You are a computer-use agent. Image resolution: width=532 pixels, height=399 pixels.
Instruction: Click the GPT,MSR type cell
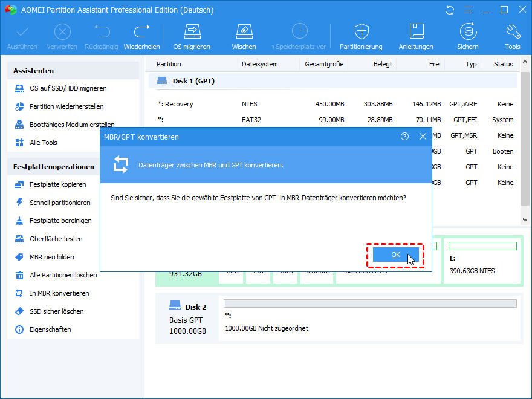[464, 135]
